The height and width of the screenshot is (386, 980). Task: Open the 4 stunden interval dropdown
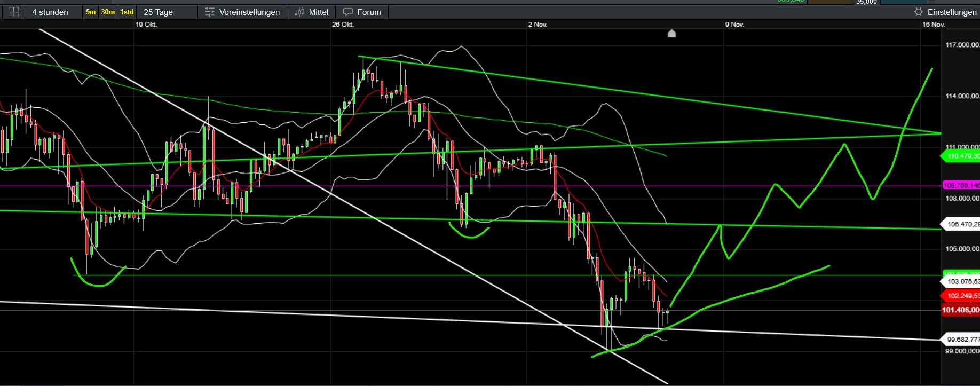click(x=50, y=12)
